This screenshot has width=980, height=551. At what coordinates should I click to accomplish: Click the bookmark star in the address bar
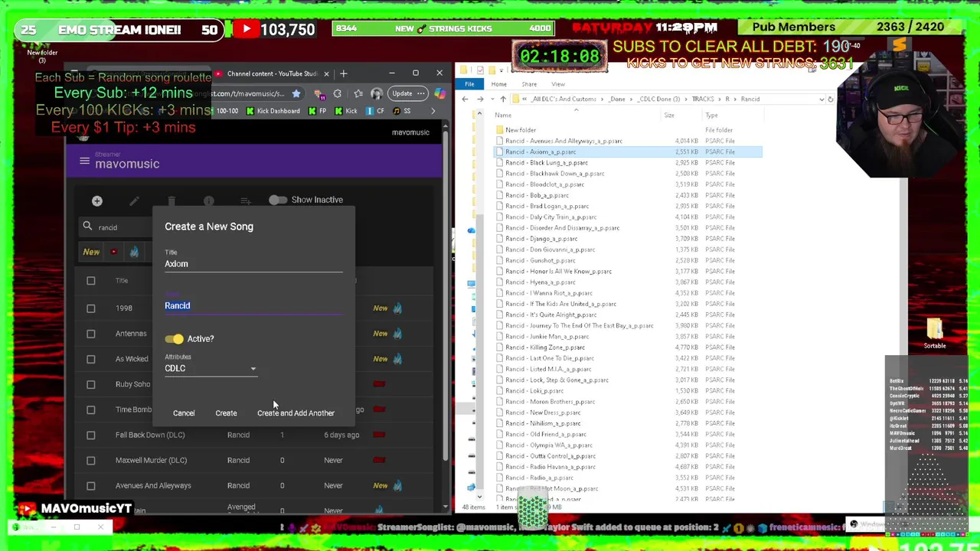(296, 93)
